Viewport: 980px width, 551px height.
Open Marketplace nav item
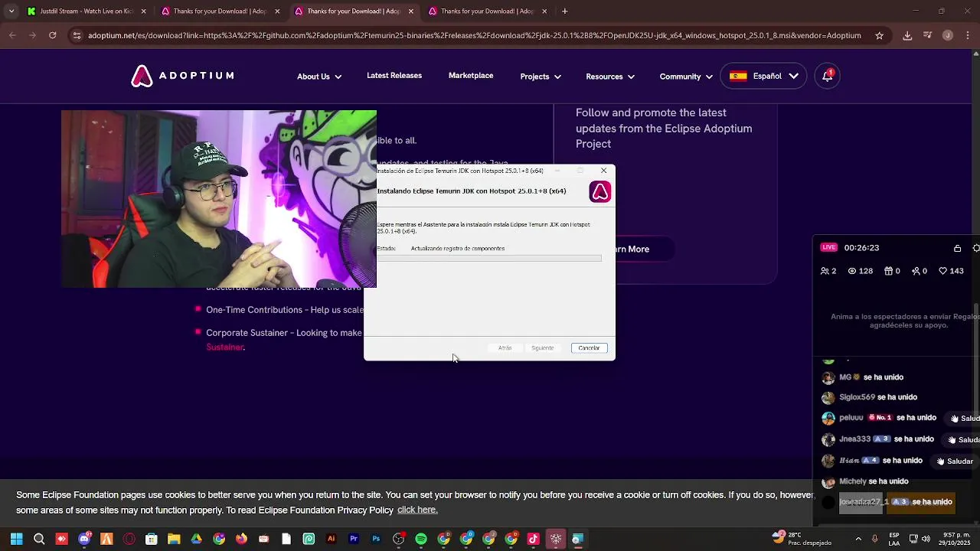pyautogui.click(x=471, y=76)
